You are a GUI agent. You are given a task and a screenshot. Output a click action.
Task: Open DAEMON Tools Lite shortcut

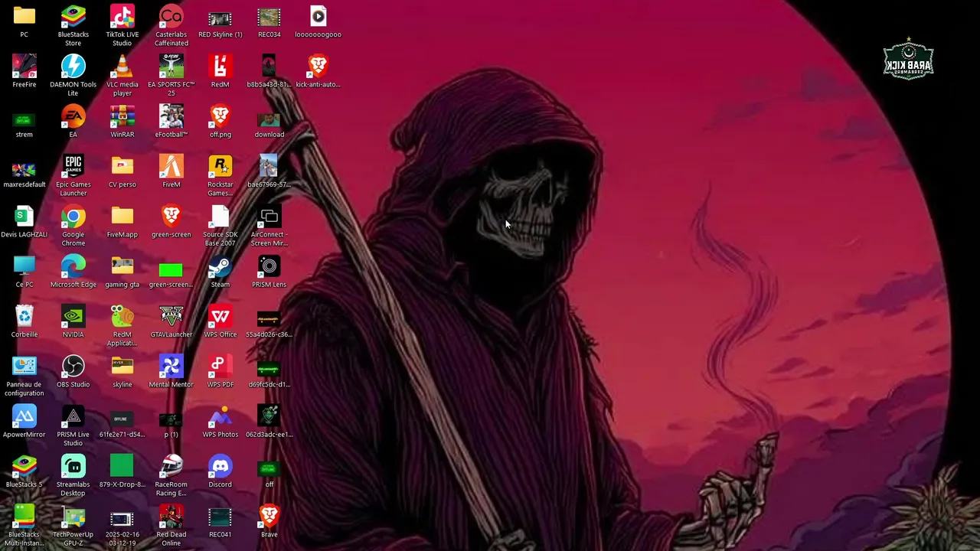[73, 67]
